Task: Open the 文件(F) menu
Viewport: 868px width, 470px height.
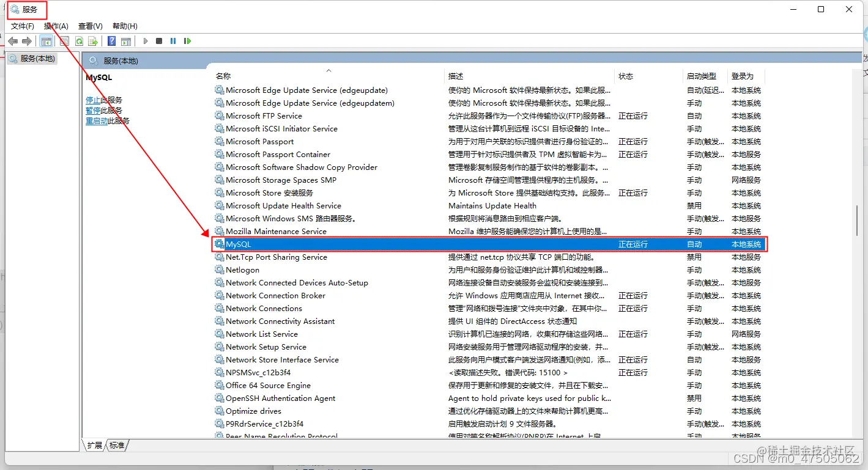Action: (23, 26)
